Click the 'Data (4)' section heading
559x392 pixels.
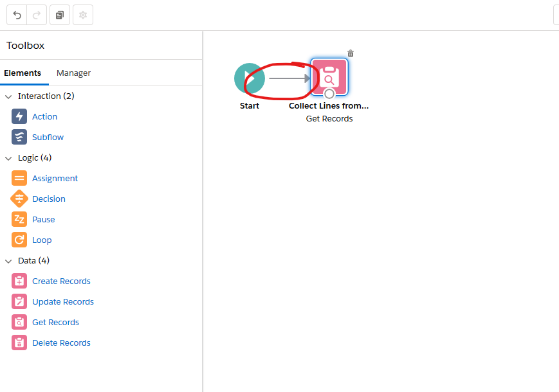(33, 261)
